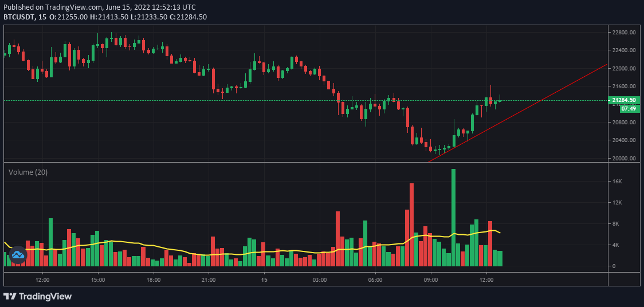Click the TradingView logo at bottom left
The width and height of the screenshot is (644, 307).
coord(37,296)
